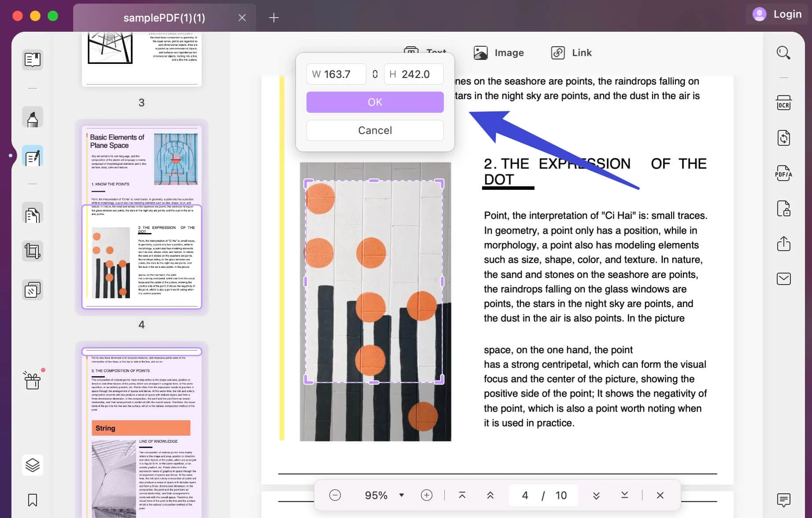Open the share/export icon

783,244
